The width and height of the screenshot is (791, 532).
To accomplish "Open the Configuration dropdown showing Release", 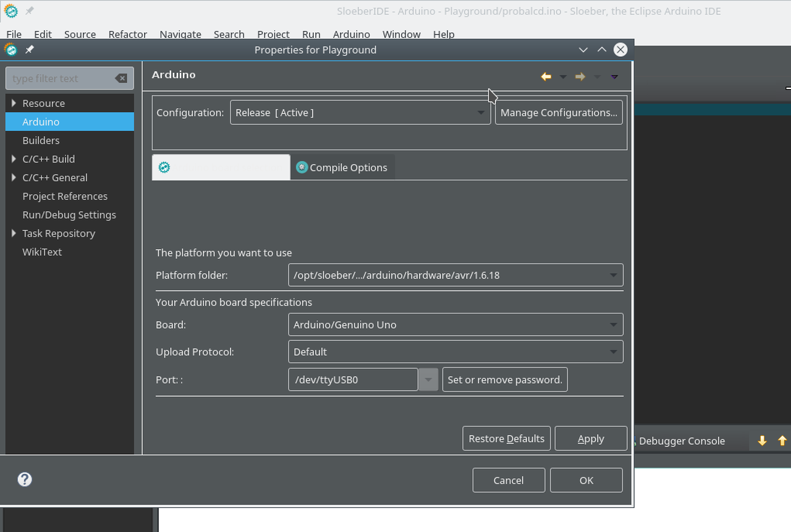I will pos(360,112).
